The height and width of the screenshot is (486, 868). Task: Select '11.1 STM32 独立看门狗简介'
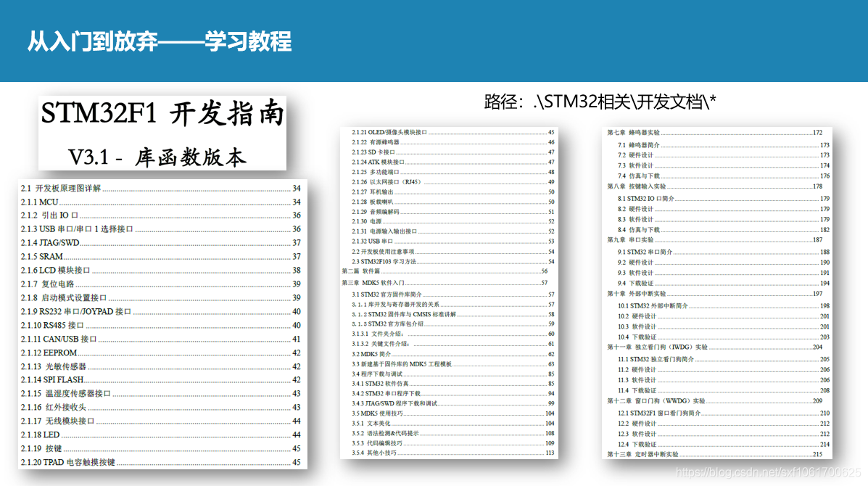[724, 360]
